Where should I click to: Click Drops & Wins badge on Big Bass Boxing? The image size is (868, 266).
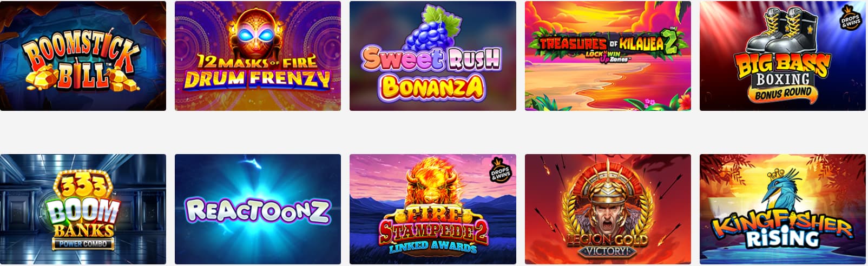(850, 19)
